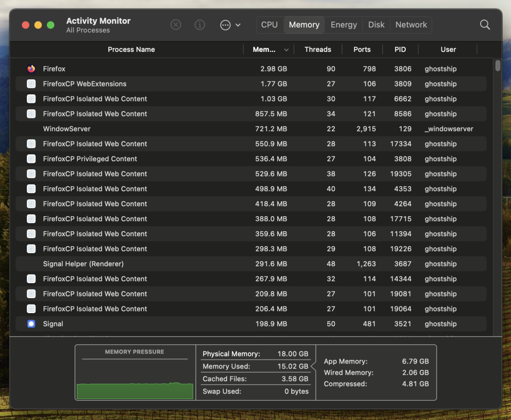Click the Swap Used 0 bytes value
The image size is (511, 420).
[x=296, y=392]
